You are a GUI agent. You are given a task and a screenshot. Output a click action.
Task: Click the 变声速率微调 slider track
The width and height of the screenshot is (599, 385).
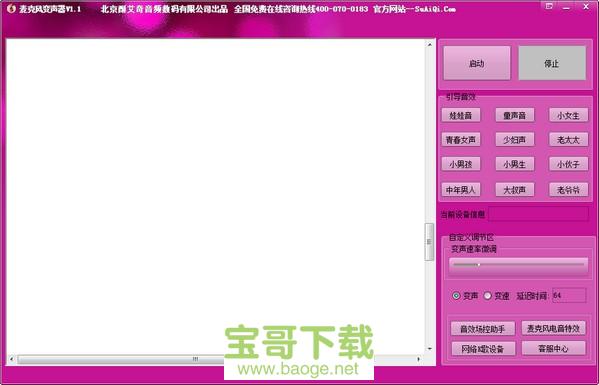coord(518,265)
